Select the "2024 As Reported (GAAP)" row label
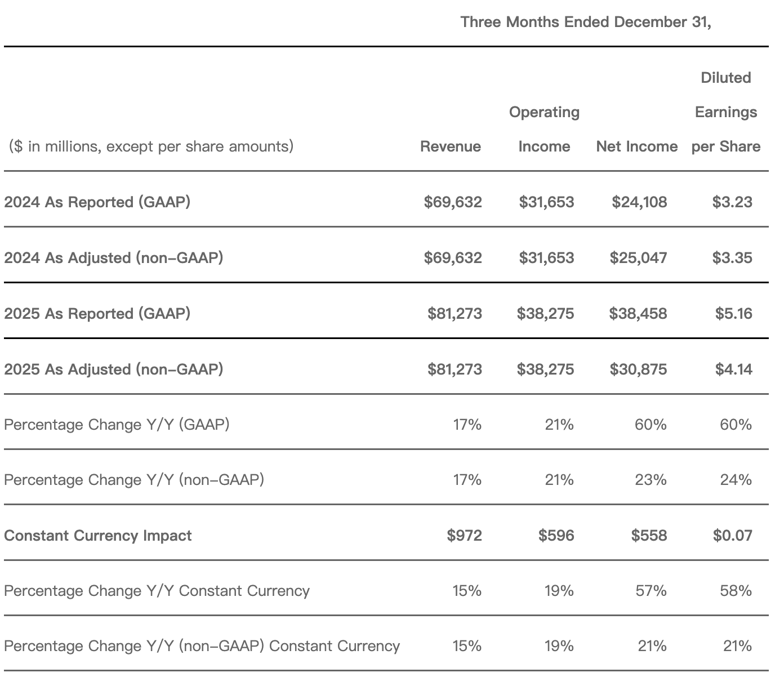 (97, 202)
